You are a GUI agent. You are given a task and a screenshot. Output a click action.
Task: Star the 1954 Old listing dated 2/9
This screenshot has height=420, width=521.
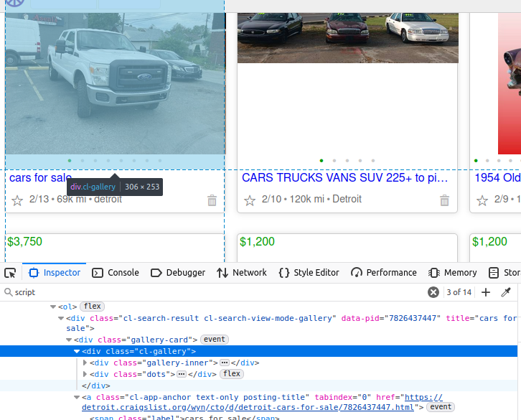[x=482, y=200]
